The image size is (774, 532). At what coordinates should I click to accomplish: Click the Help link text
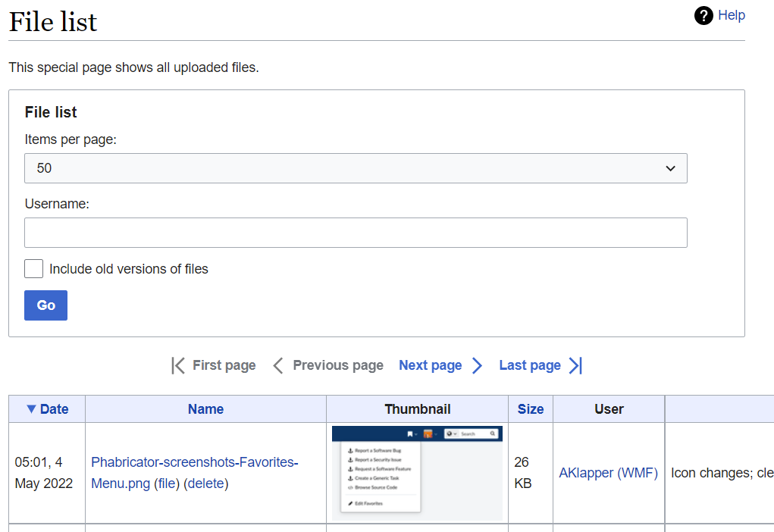click(732, 15)
